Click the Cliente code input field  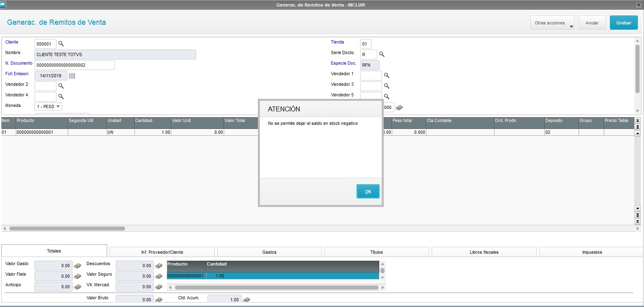click(45, 44)
